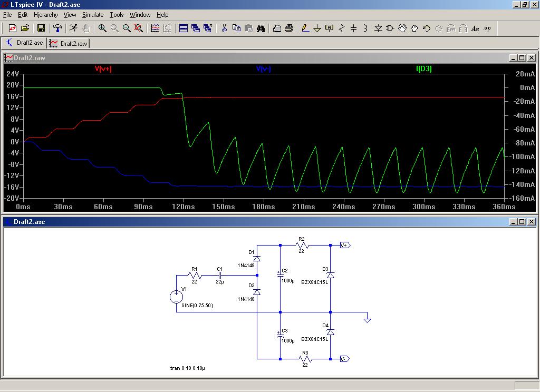Open the component gate icon
Screen dimensions: 540x392
tap(390, 28)
